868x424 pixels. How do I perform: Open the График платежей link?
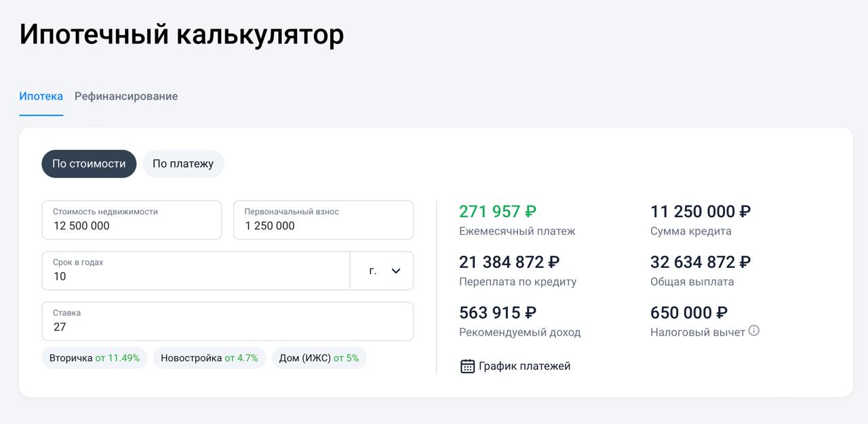click(x=524, y=366)
